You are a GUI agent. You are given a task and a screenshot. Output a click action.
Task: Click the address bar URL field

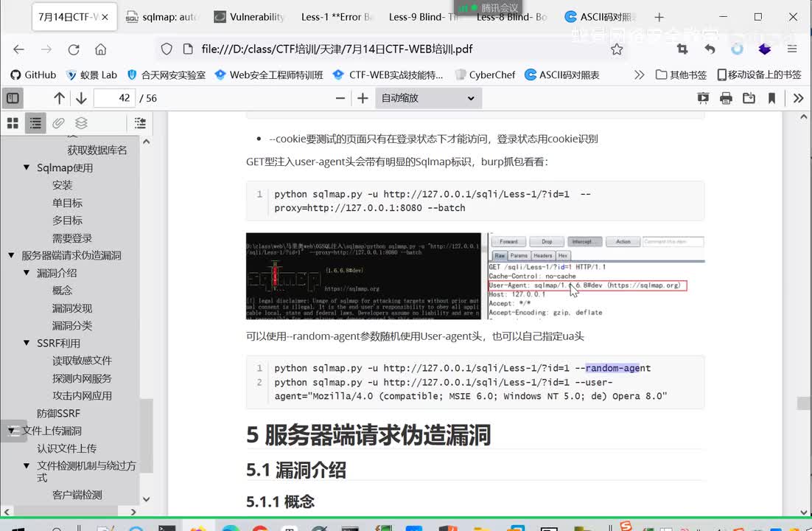point(391,49)
